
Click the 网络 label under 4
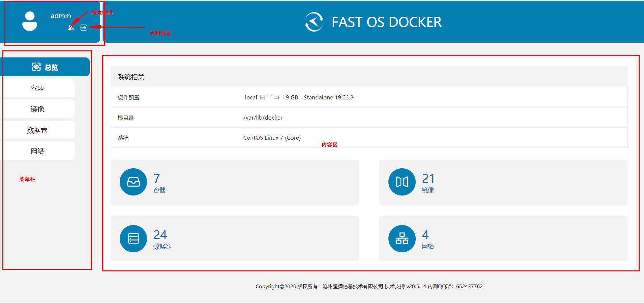point(428,247)
